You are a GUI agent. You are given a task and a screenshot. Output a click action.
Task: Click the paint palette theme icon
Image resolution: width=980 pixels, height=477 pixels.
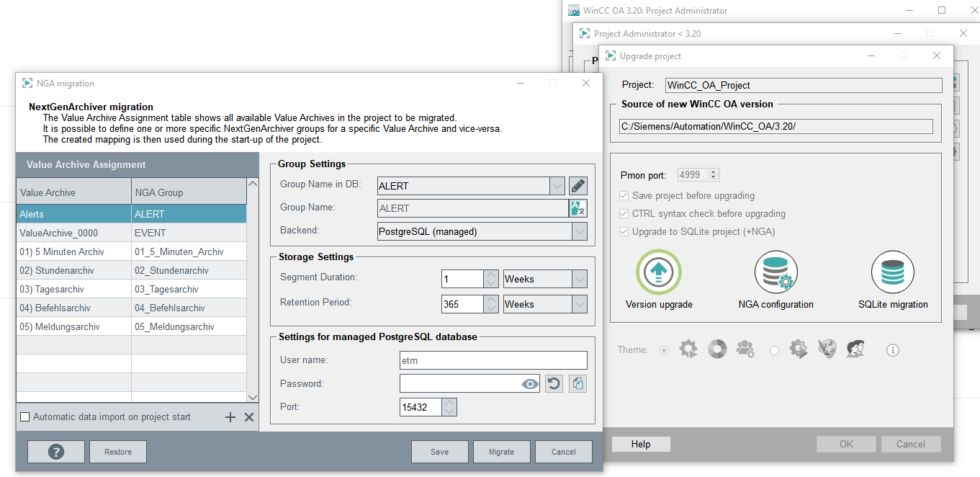[x=827, y=349]
